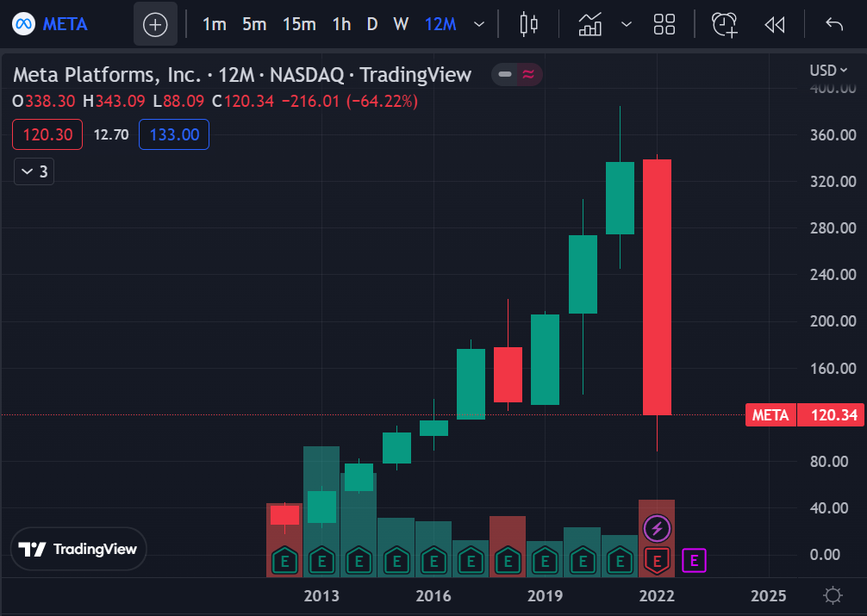Click the 360.00 price axis label

833,135
